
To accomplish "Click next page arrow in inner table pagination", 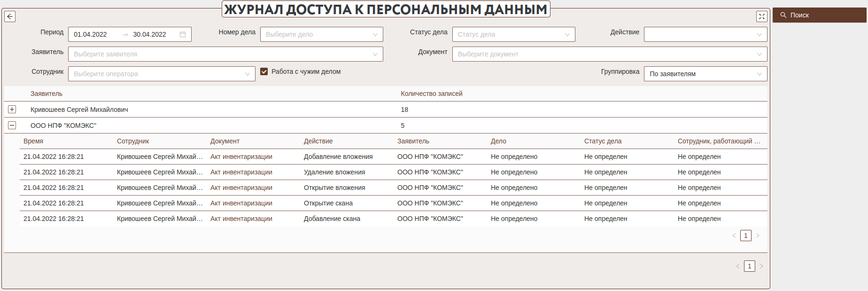I will (x=758, y=236).
